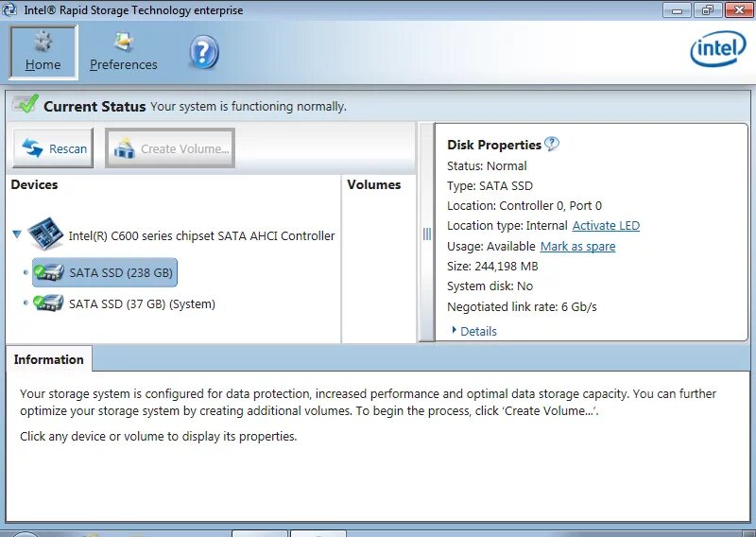Click the 37 GB SSD disk icon
756x537 pixels.
pos(48,303)
